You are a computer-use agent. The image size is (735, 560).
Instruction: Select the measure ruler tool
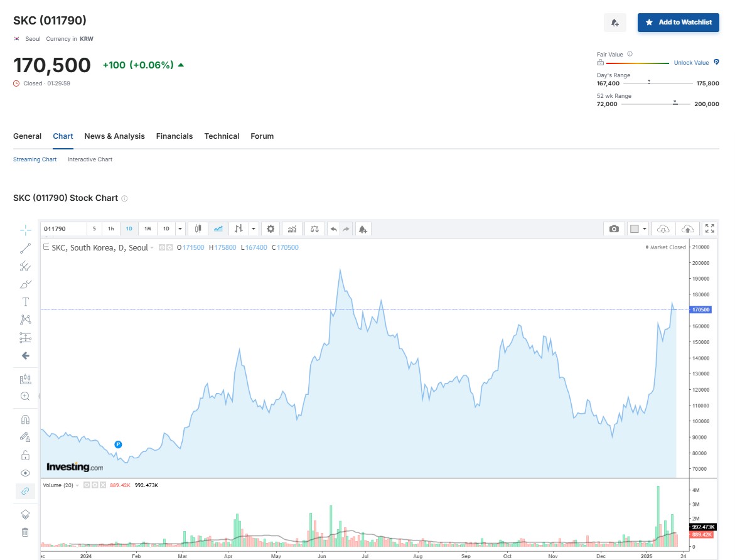(25, 379)
